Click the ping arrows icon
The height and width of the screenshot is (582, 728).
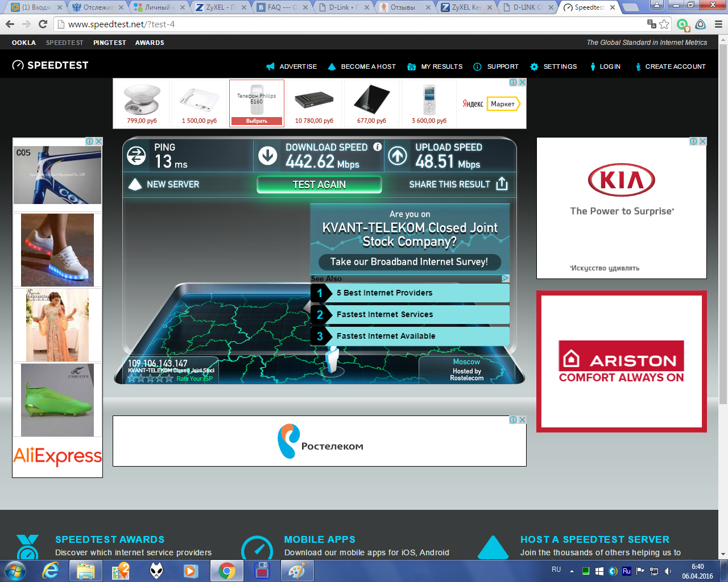point(136,156)
